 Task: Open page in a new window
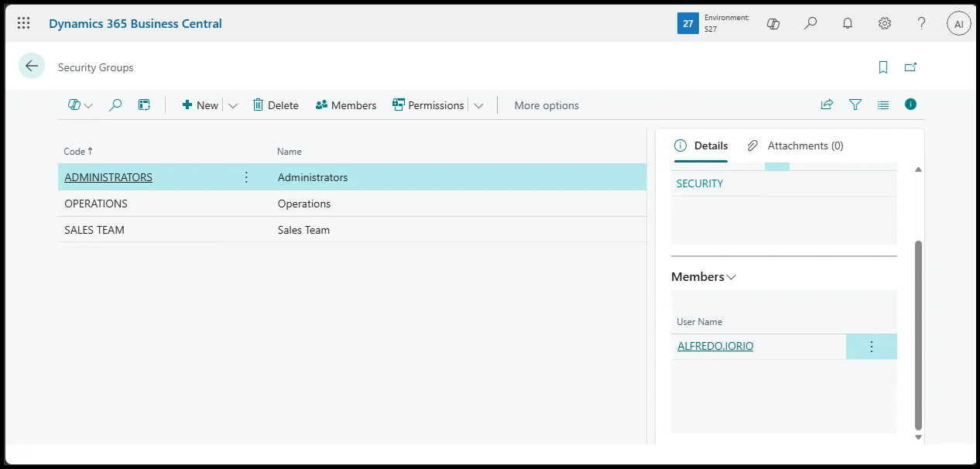910,67
